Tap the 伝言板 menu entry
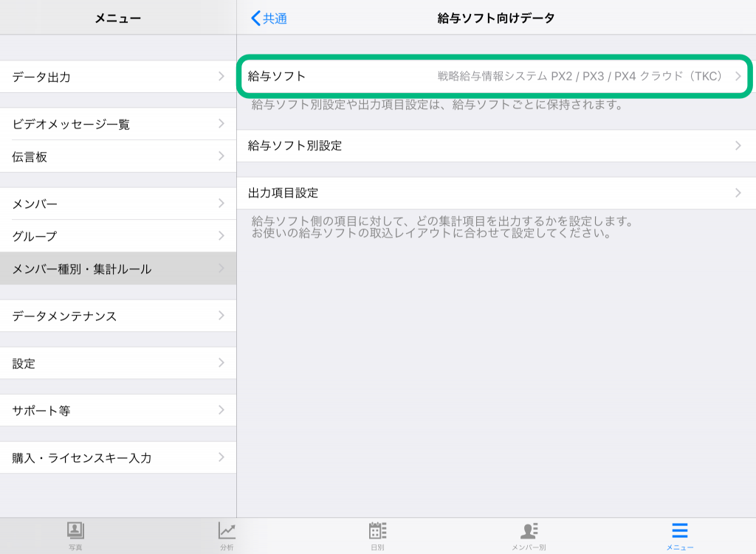Screen dimensions: 756x554 [x=118, y=156]
